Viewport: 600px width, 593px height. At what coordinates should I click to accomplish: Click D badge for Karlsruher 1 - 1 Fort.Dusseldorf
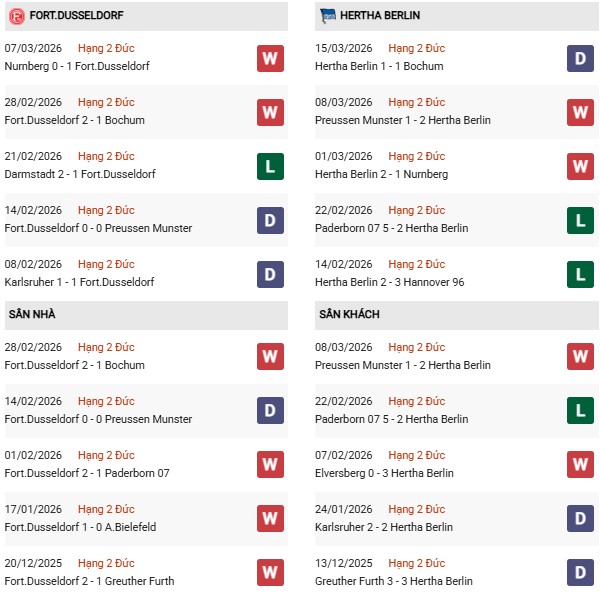click(x=270, y=274)
